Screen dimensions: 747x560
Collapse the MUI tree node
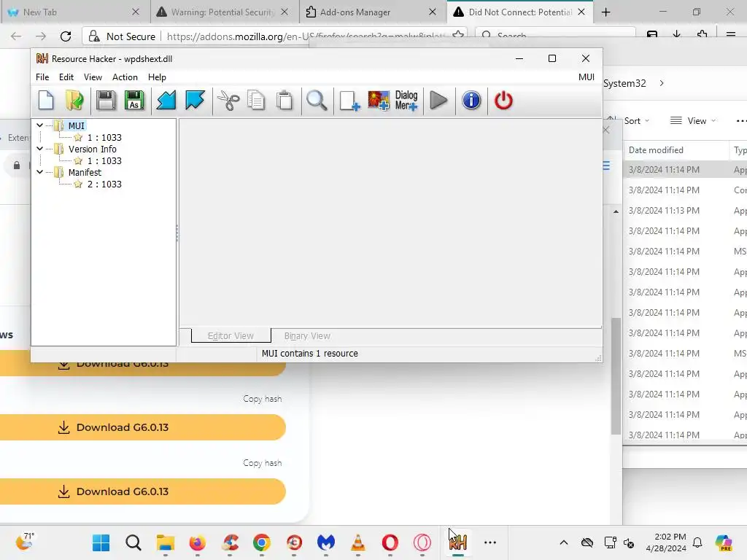(40, 125)
